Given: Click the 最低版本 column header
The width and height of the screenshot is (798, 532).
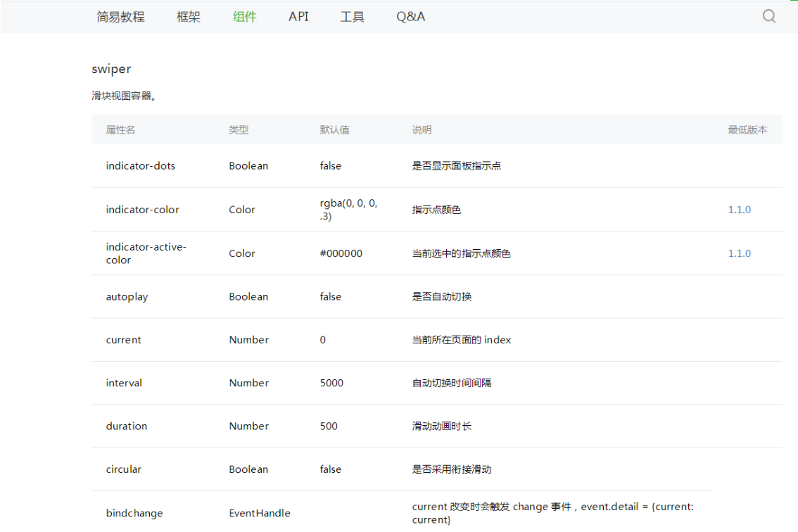Looking at the screenshot, I should point(747,129).
